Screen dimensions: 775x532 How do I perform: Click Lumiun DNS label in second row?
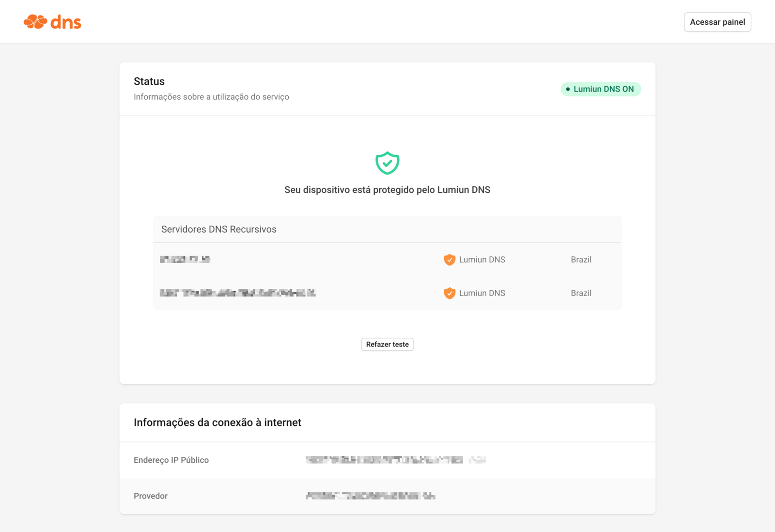[x=481, y=293]
